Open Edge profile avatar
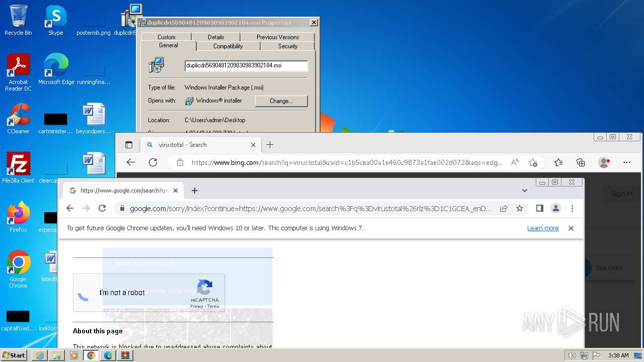 point(604,162)
